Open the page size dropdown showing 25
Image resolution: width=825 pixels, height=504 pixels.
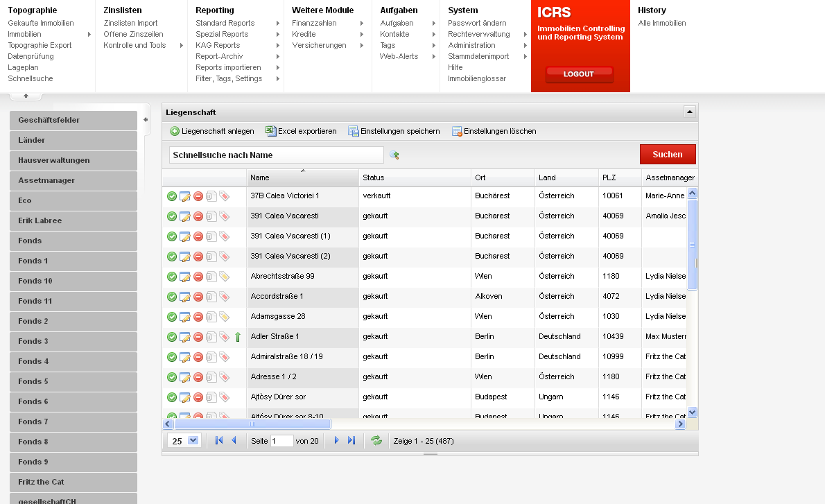coord(193,440)
